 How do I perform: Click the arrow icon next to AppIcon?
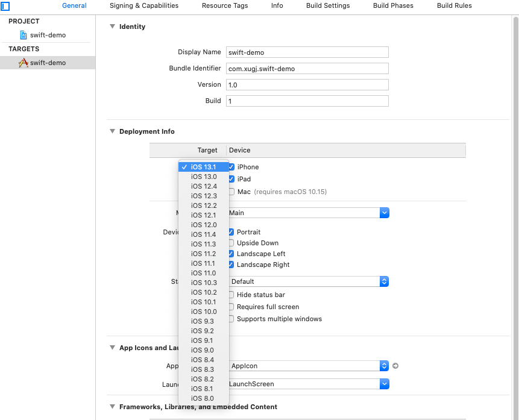coord(395,366)
